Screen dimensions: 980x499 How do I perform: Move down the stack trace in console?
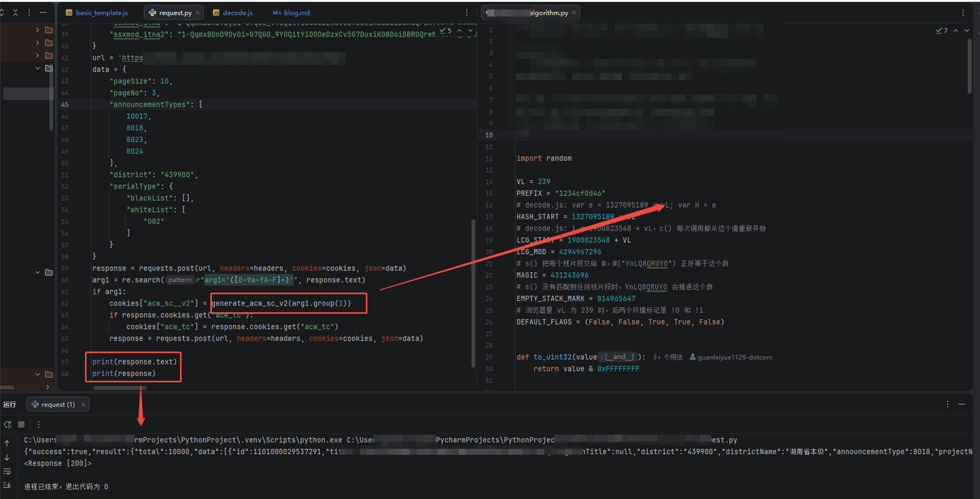coord(7,457)
